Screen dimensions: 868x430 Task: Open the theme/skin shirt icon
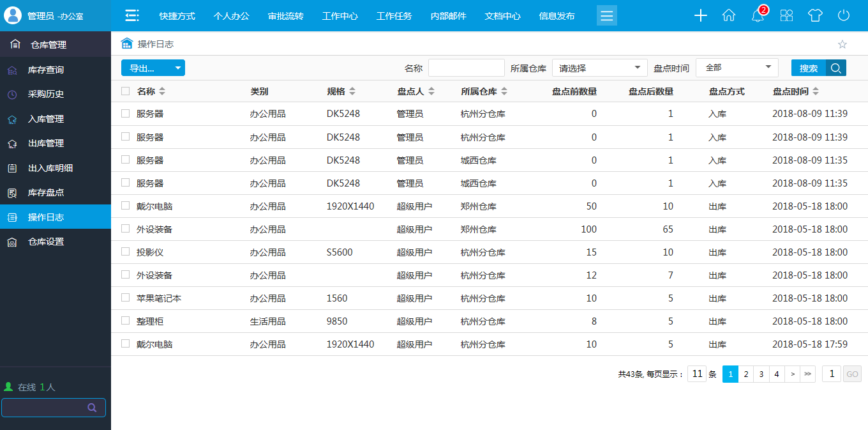tap(815, 15)
